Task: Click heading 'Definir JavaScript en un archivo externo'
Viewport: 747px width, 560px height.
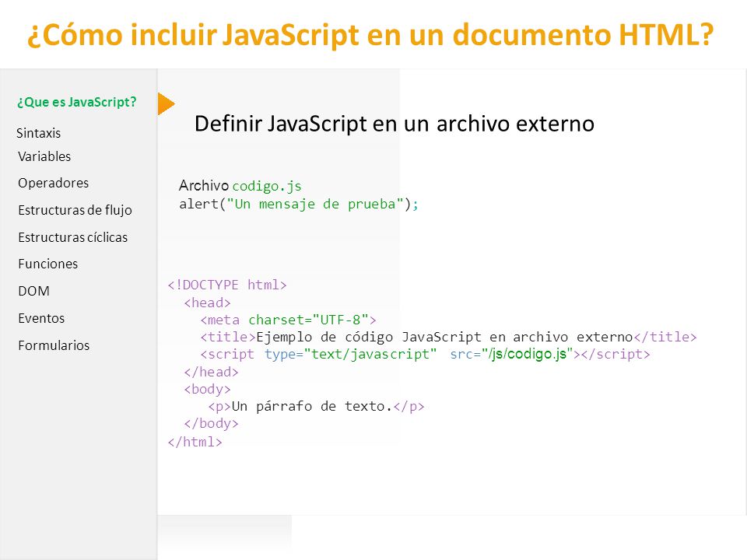Action: click(395, 124)
